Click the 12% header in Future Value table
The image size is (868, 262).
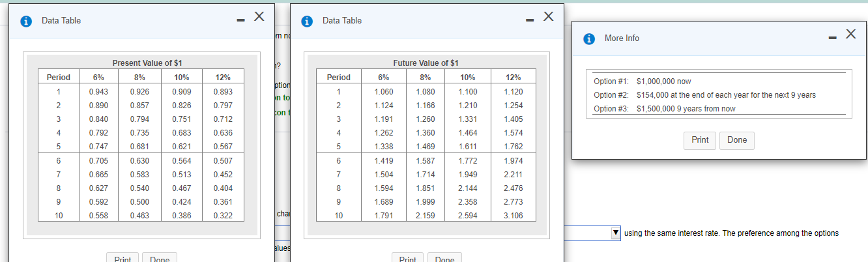[x=513, y=78]
